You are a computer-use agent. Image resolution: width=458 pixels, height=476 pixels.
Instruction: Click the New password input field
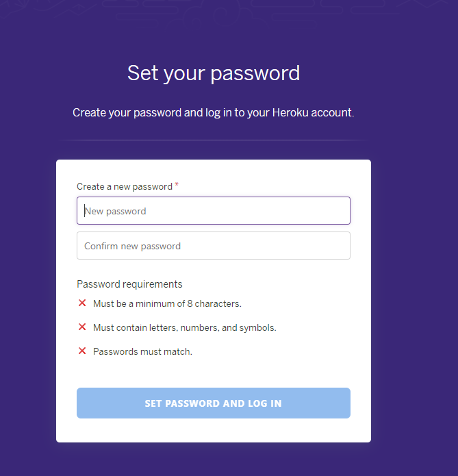[213, 211]
